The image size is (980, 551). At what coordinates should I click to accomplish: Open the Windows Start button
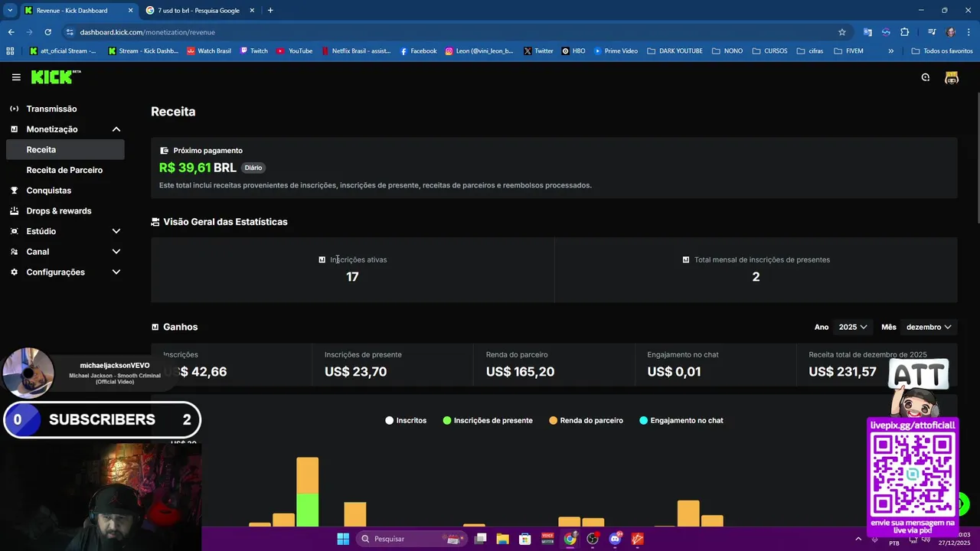pos(343,539)
